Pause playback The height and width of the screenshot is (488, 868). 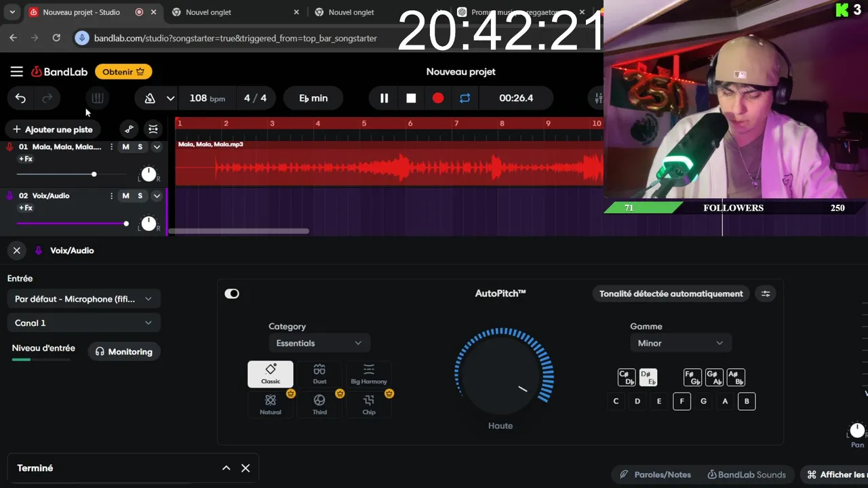pos(384,98)
